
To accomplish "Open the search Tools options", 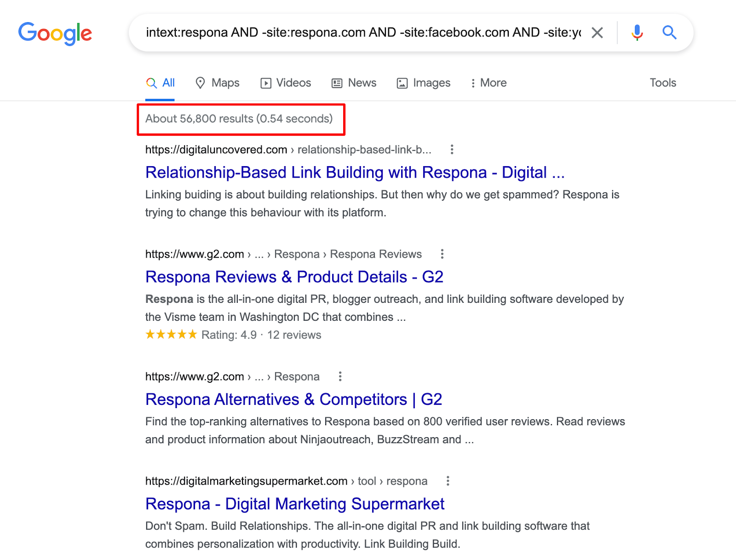I will point(663,83).
